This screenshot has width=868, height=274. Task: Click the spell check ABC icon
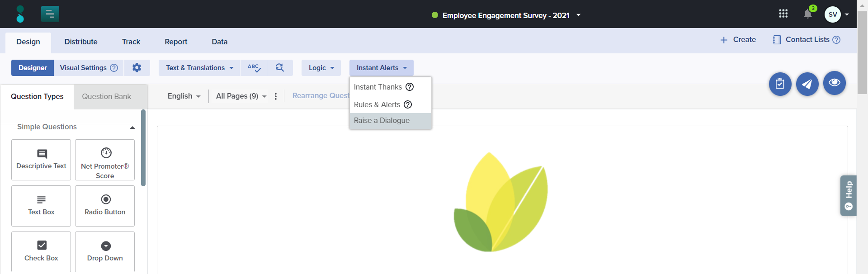[x=254, y=68]
